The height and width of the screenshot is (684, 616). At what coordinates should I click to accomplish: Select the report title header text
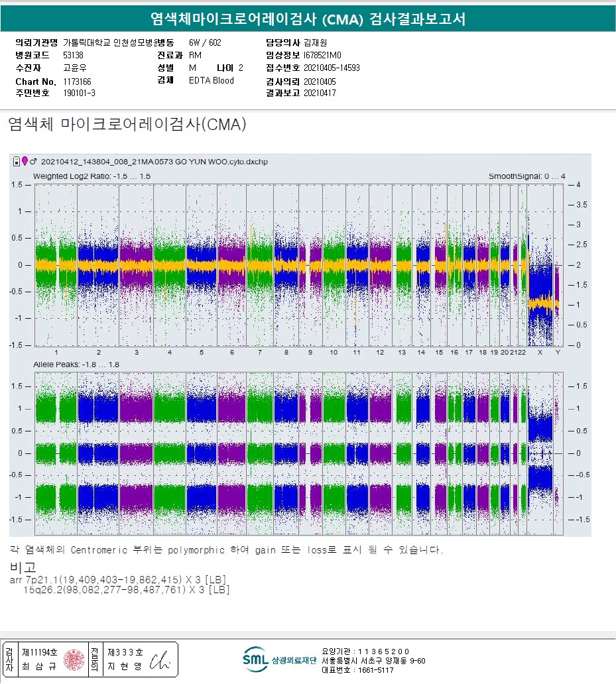(x=308, y=19)
